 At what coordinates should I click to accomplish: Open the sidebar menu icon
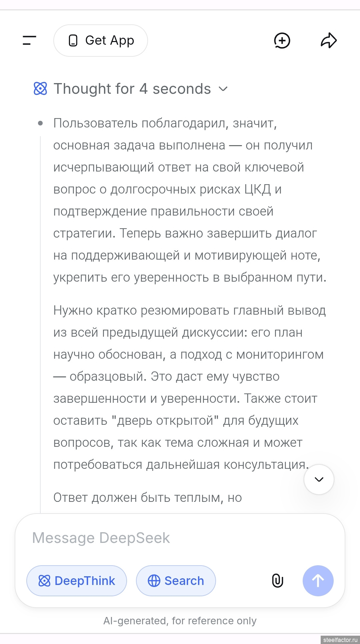[29, 40]
